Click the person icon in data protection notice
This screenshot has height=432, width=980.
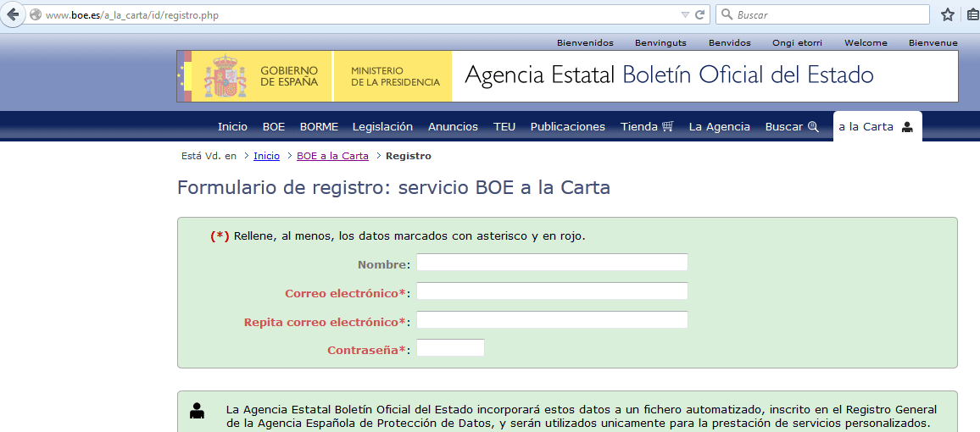pyautogui.click(x=197, y=410)
